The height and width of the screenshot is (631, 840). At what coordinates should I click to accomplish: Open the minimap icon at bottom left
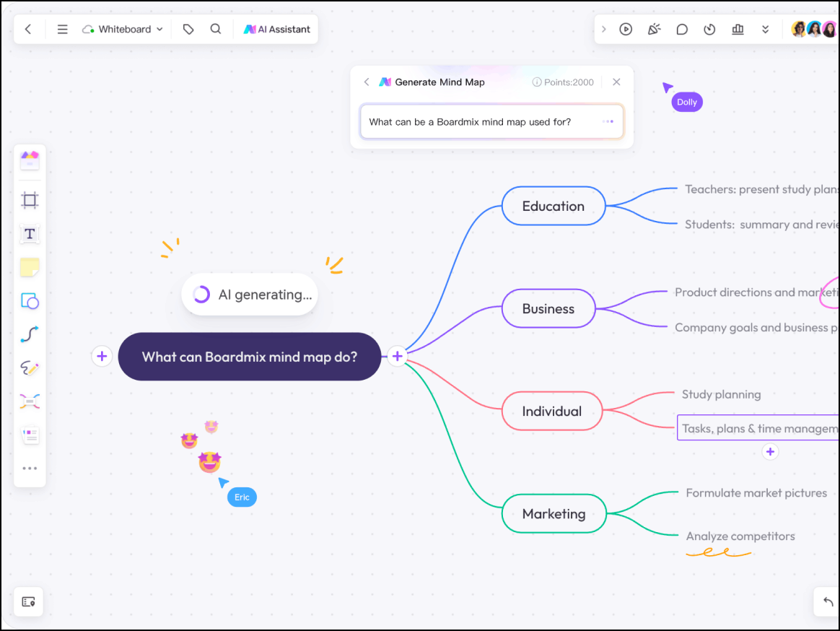pos(28,601)
